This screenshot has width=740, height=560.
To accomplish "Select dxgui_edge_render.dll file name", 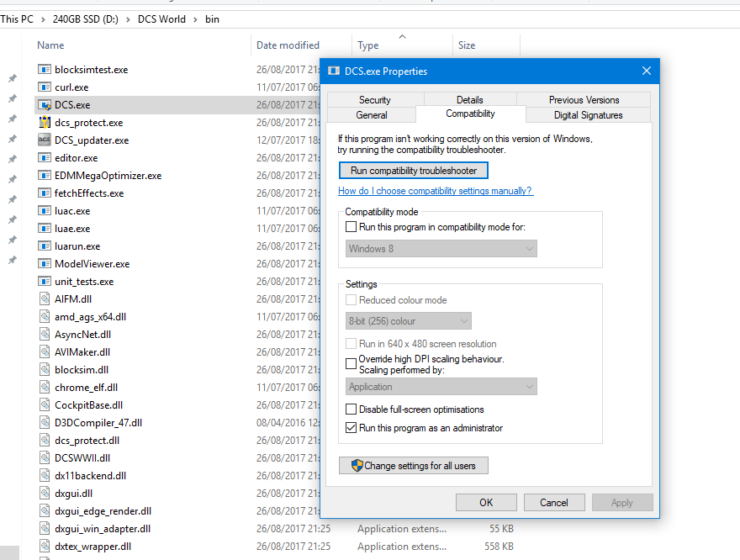I will pos(103,511).
